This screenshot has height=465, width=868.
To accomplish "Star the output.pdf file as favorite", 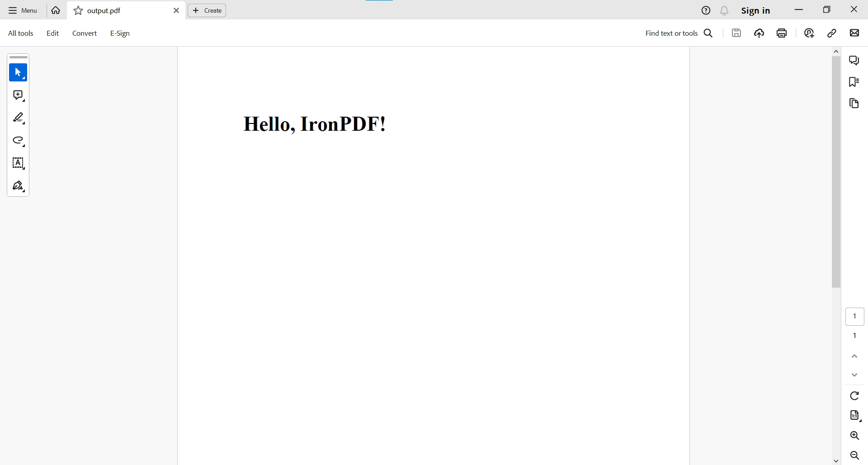I will tap(78, 10).
